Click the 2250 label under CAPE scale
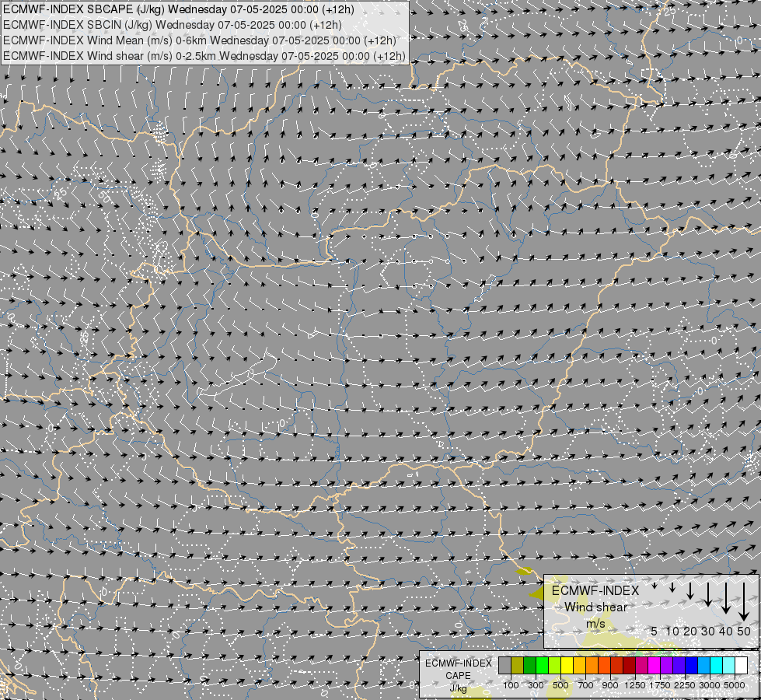Image resolution: width=761 pixels, height=700 pixels. coord(685,685)
